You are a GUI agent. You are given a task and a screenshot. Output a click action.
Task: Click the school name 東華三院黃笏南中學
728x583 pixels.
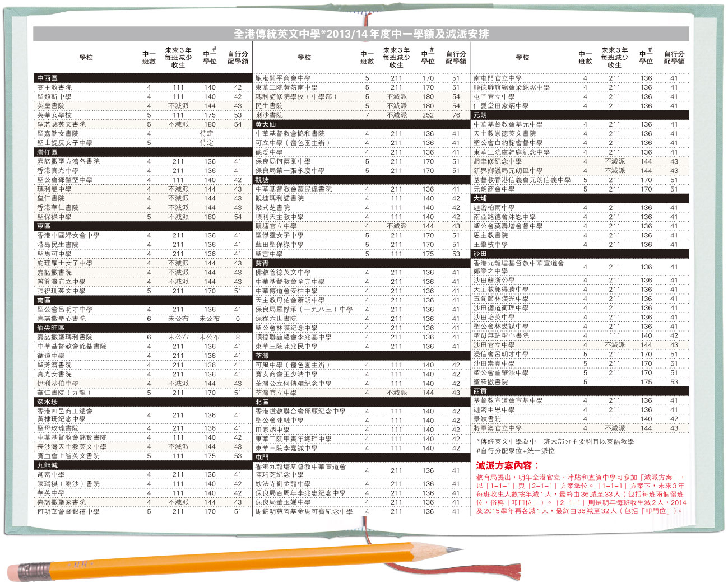(286, 87)
